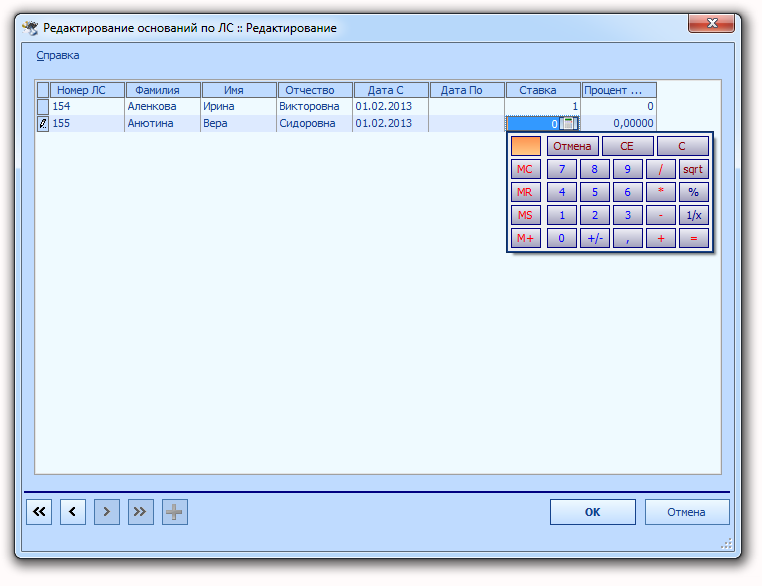Image resolution: width=762 pixels, height=586 pixels.
Task: Close the Редактирование window
Action: (x=711, y=23)
